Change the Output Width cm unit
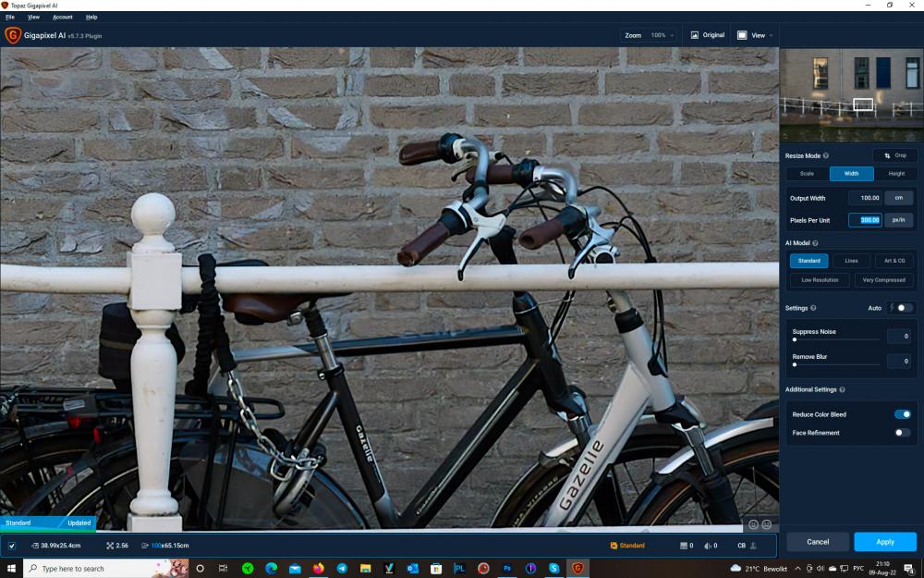924x578 pixels. (899, 198)
